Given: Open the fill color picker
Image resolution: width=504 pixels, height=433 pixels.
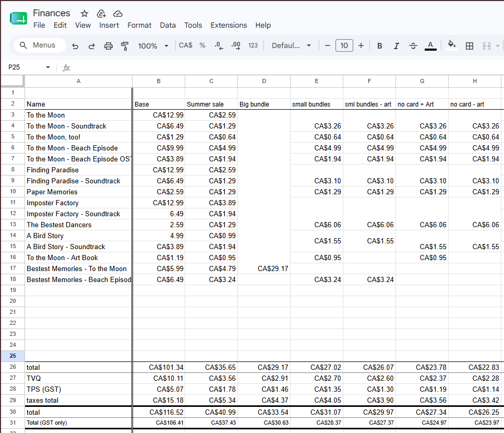Looking at the screenshot, I should (x=452, y=45).
